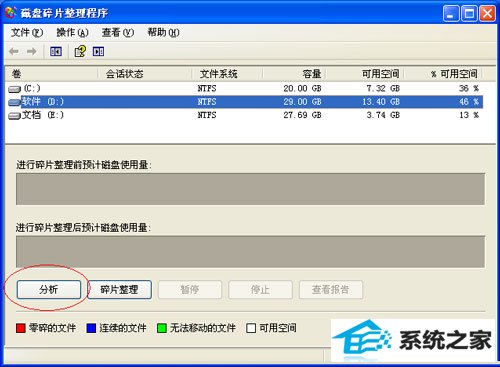Click the pre-defragmentation disk usage bar
500x367 pixels.
[250, 189]
